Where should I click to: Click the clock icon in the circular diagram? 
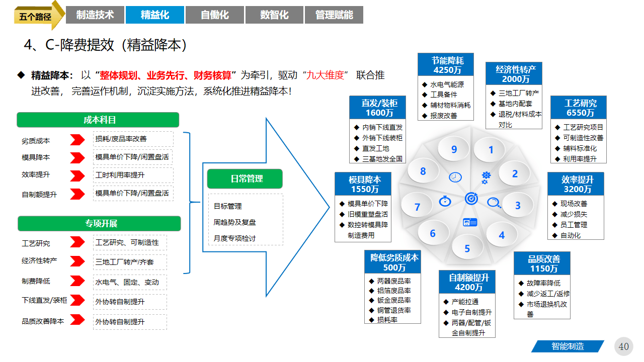click(454, 177)
